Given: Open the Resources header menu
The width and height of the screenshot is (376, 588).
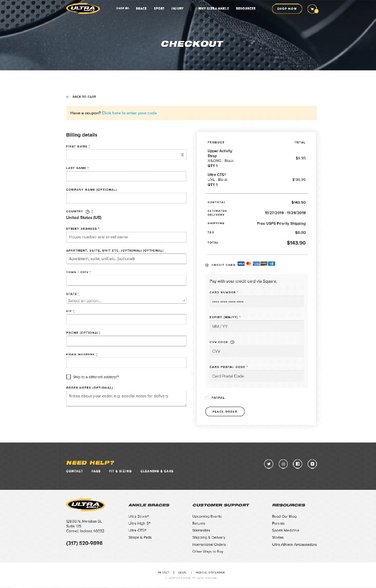Looking at the screenshot, I should point(246,8).
